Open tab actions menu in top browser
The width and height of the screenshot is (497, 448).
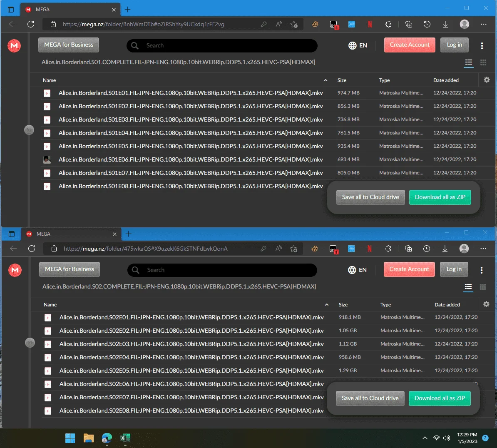(11, 10)
